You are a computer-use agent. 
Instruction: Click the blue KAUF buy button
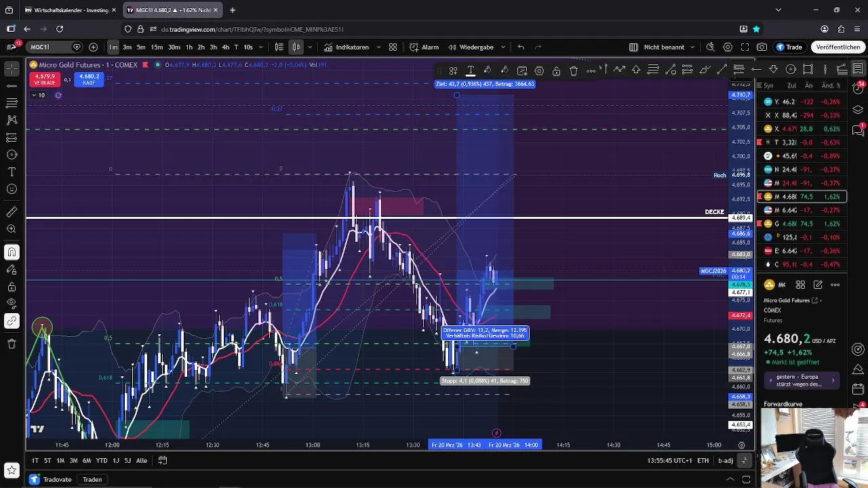pos(89,79)
